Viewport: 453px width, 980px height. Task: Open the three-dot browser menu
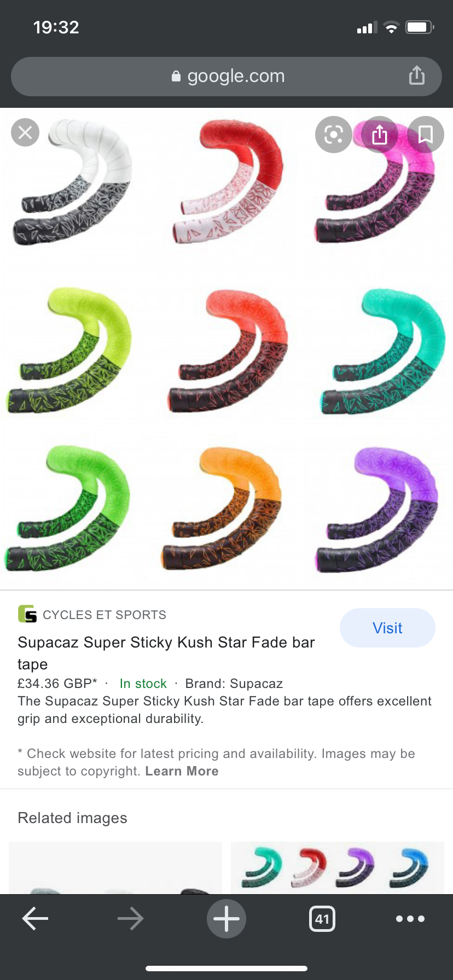point(410,919)
